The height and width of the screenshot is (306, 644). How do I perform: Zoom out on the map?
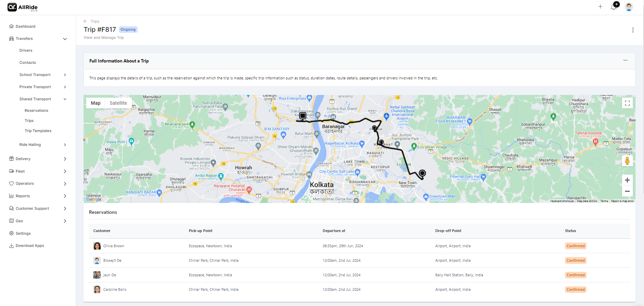627,192
